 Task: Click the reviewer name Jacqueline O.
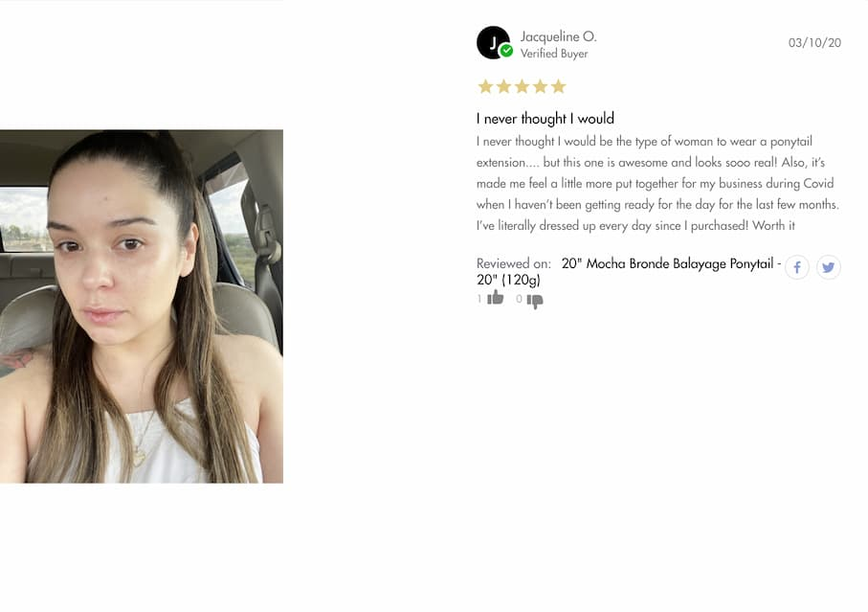558,36
